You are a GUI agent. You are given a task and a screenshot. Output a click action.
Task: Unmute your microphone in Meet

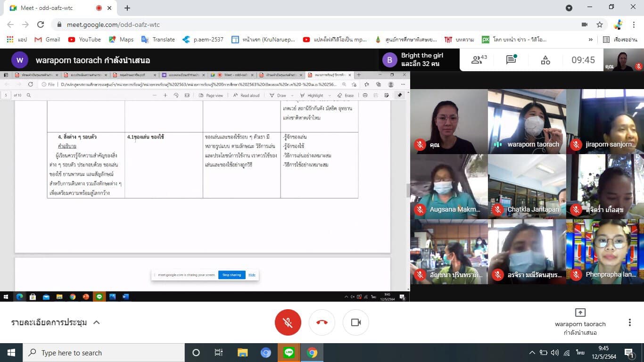288,322
